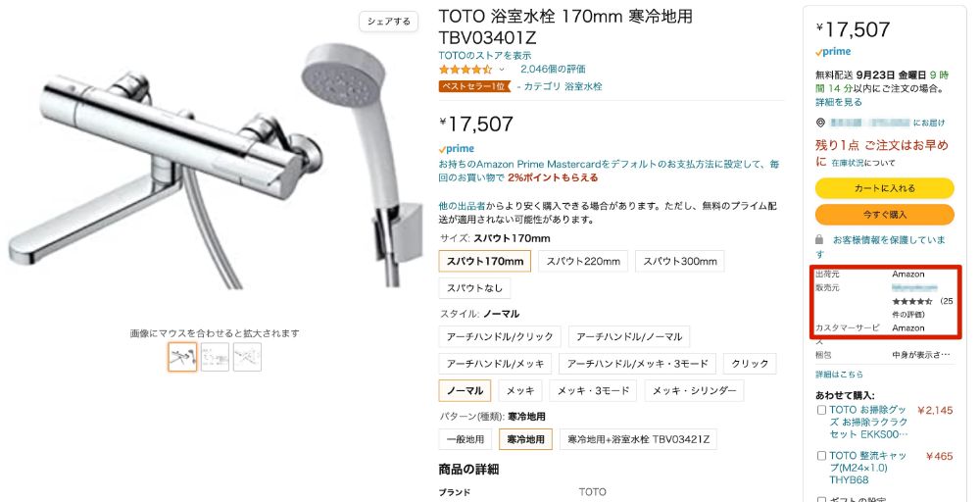Click the カートに入れる button
This screenshot has height=502, width=980.
point(884,188)
